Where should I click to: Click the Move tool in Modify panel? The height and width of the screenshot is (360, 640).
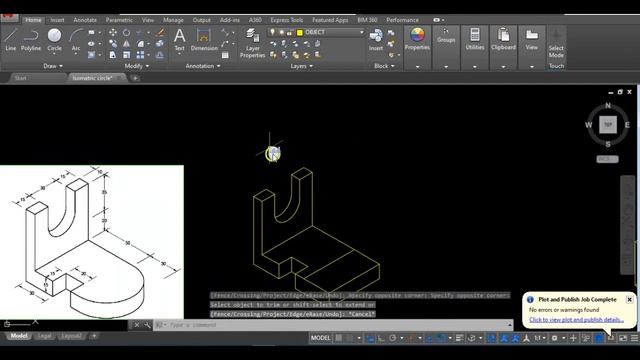[113, 32]
